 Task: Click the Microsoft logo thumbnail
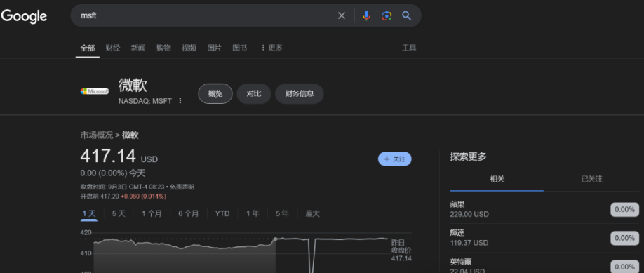(x=95, y=91)
